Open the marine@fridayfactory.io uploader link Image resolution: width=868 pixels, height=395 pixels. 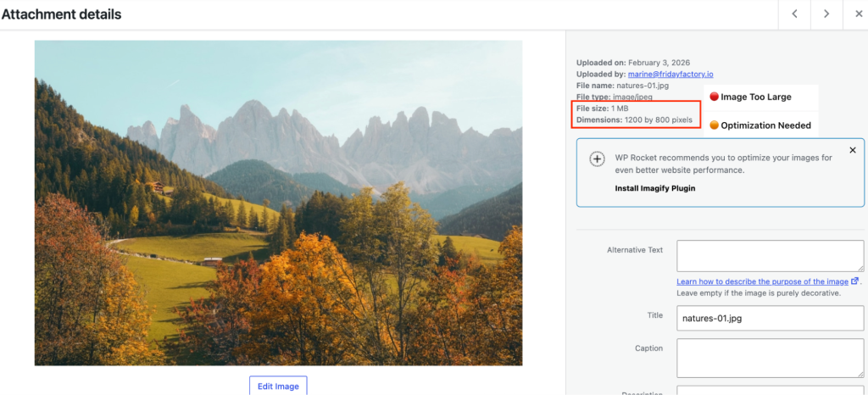click(x=670, y=74)
